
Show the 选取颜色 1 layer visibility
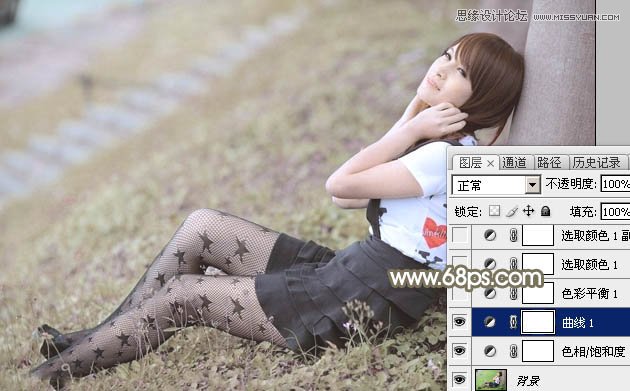pos(460,264)
